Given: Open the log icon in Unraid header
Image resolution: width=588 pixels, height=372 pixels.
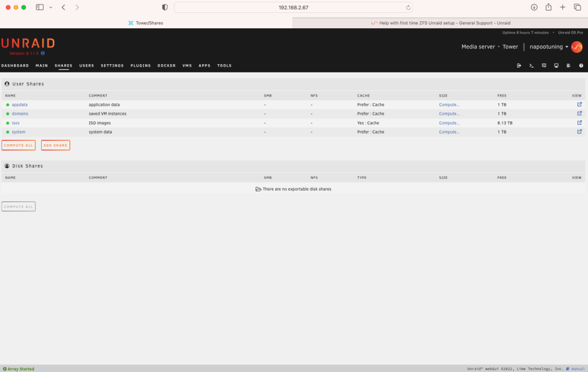Looking at the screenshot, I should point(569,66).
